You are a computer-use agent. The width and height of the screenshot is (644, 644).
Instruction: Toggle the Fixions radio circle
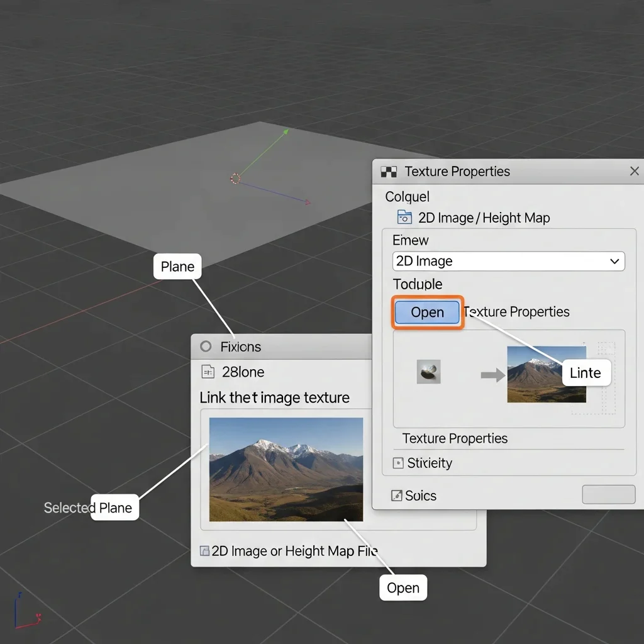click(x=206, y=347)
